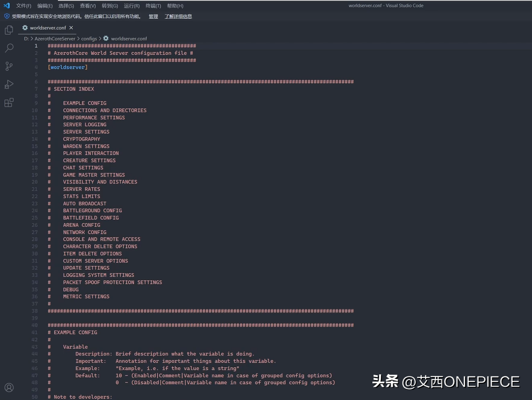The height and width of the screenshot is (400, 532).
Task: Click the 'Description: Brief description' comment line
Action: point(165,354)
